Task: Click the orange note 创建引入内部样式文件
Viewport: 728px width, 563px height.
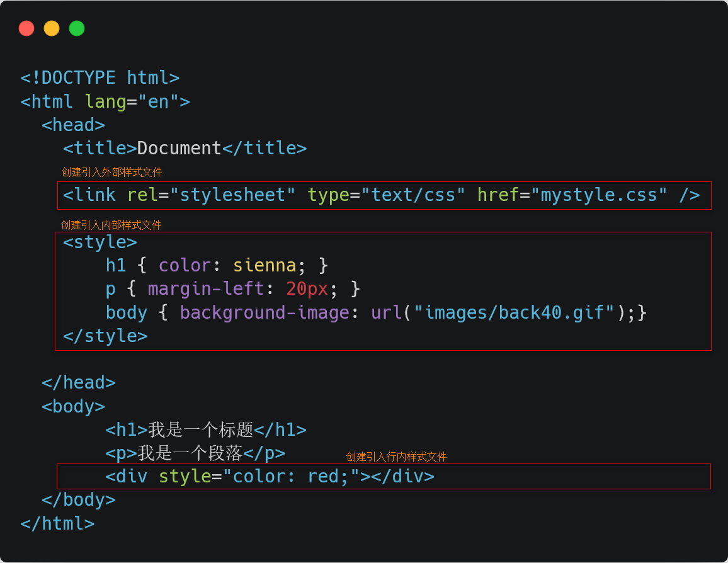Action: pos(111,225)
